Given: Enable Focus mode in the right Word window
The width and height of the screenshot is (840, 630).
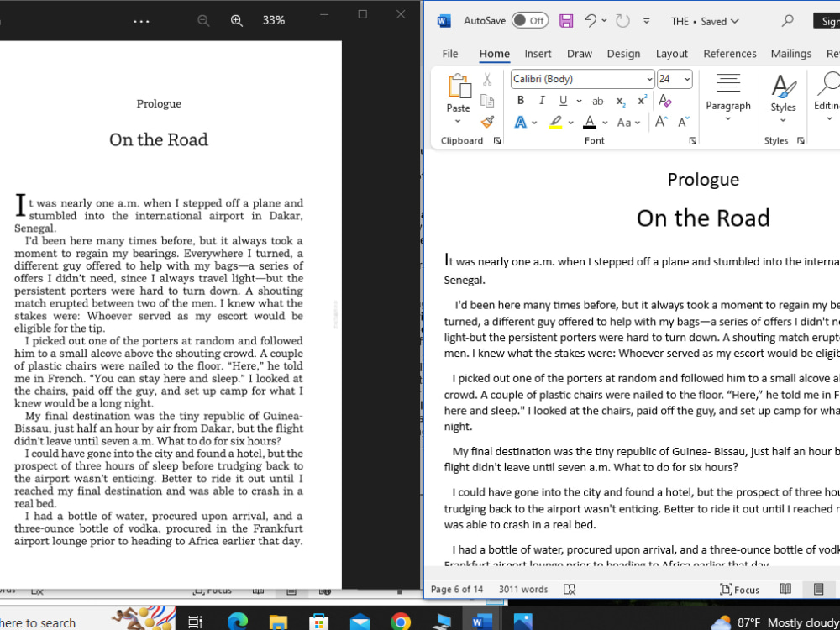Looking at the screenshot, I should click(x=739, y=590).
